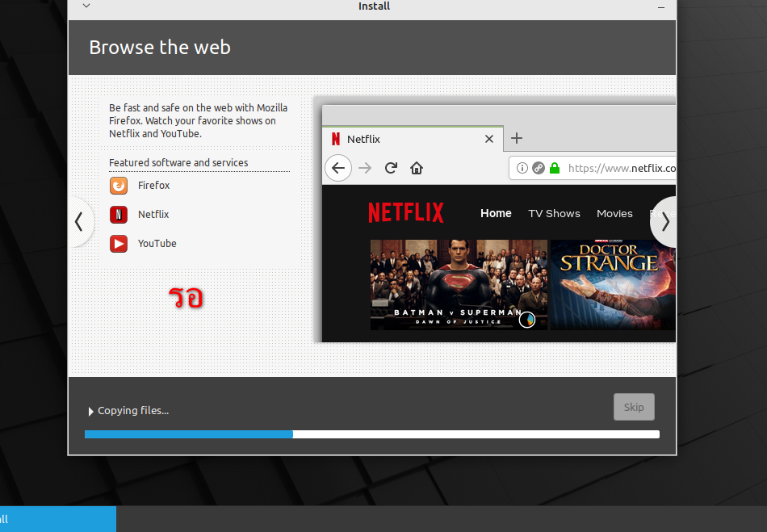The width and height of the screenshot is (767, 532).
Task: Click the Netflix tab favicon
Action: [x=336, y=139]
